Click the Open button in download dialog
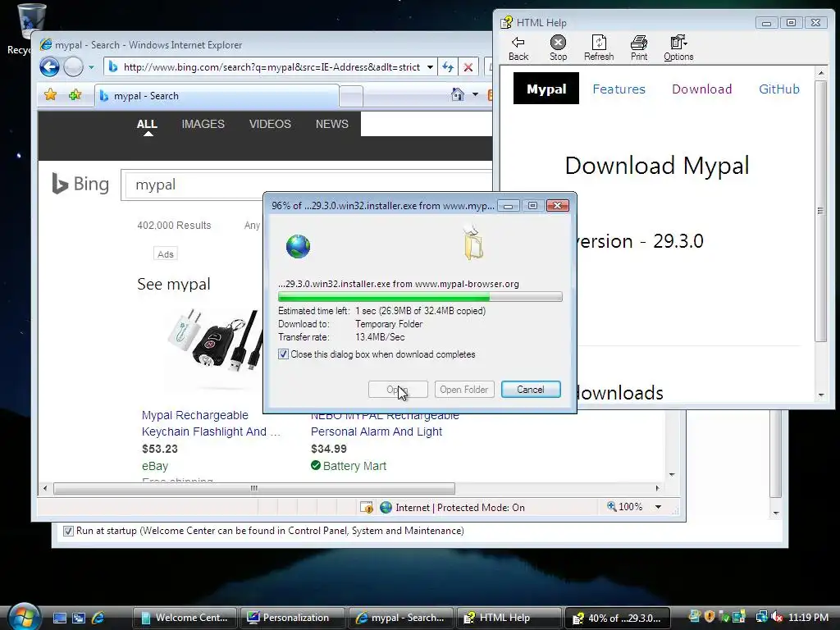840x630 pixels. coord(398,390)
